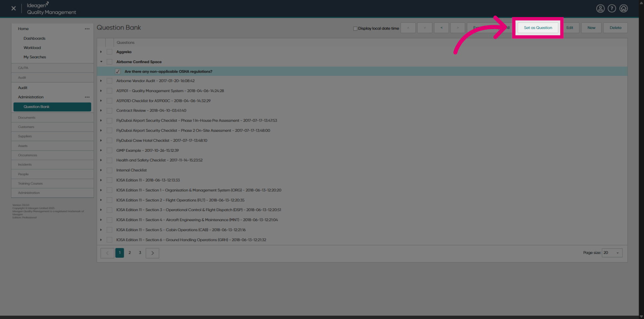Check the GMP Example row checkbox
This screenshot has width=644, height=319.
(109, 150)
